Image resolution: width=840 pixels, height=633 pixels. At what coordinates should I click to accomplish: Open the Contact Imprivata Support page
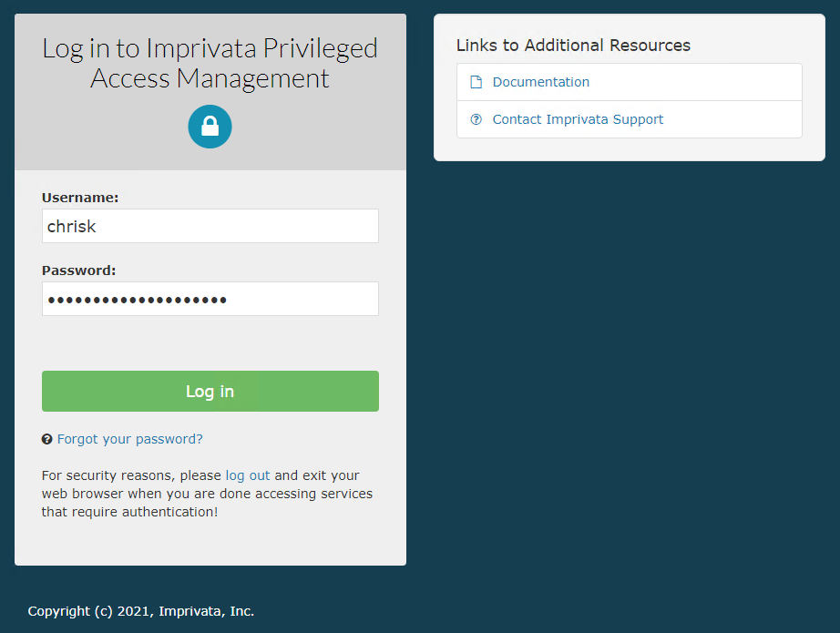(x=578, y=119)
